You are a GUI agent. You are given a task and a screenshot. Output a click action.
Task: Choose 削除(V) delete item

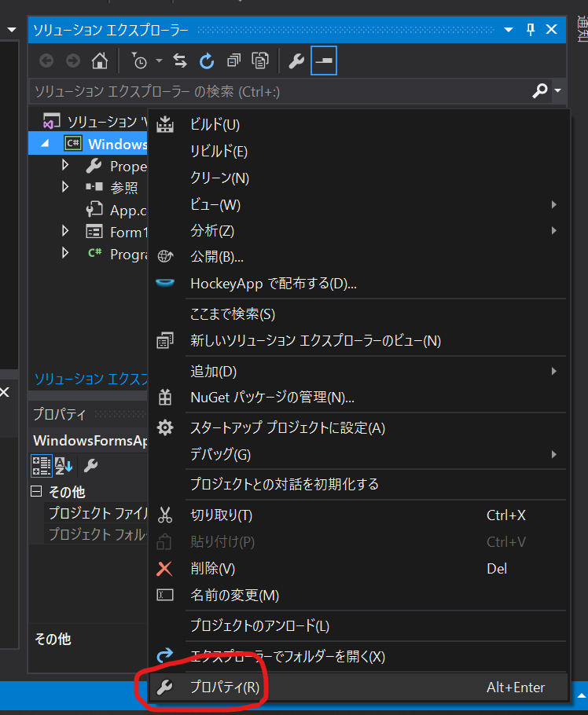(x=359, y=569)
